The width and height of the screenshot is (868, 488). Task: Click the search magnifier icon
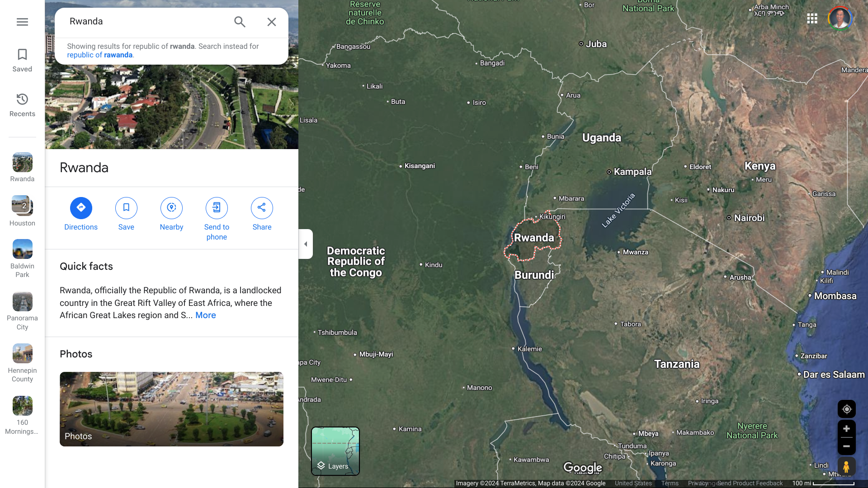pyautogui.click(x=240, y=22)
